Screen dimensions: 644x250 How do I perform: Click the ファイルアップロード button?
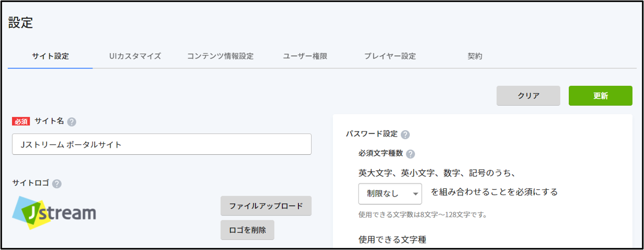click(266, 206)
